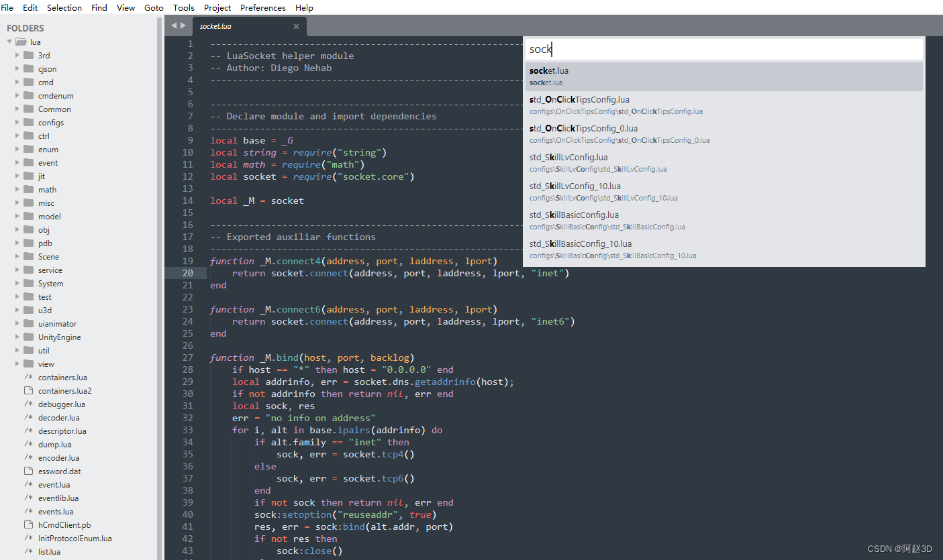Click the obj folder icon

point(28,229)
